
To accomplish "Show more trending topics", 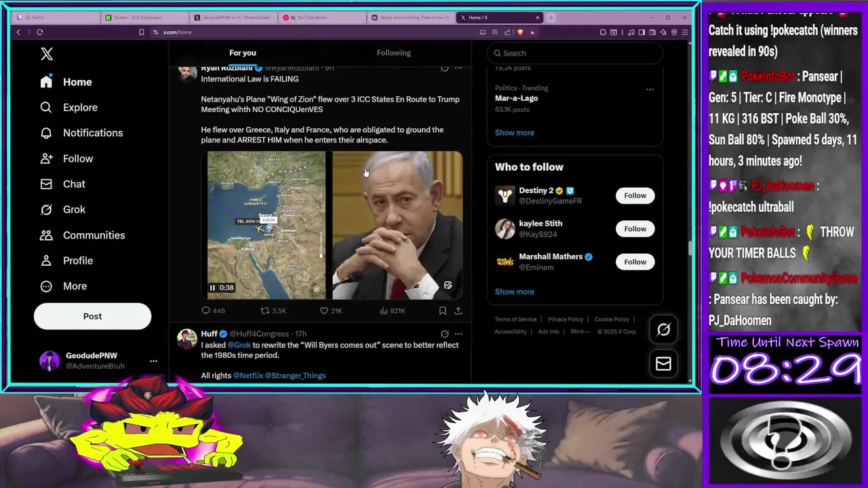I will tap(514, 133).
